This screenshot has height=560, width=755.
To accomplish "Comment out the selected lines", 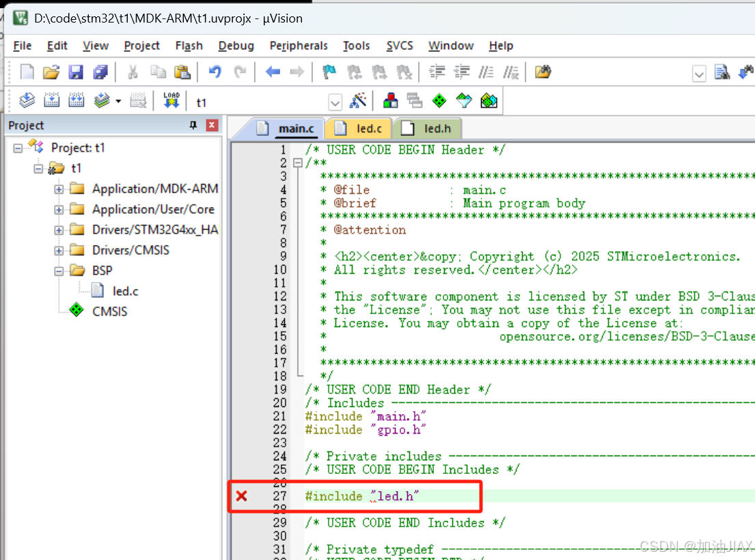I will click(486, 72).
